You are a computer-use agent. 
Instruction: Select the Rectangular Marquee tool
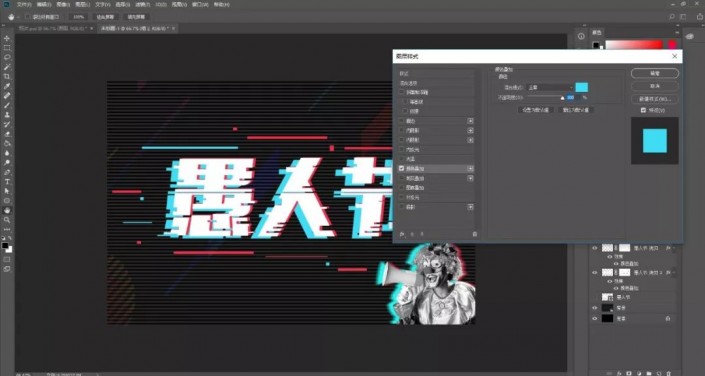[x=7, y=48]
